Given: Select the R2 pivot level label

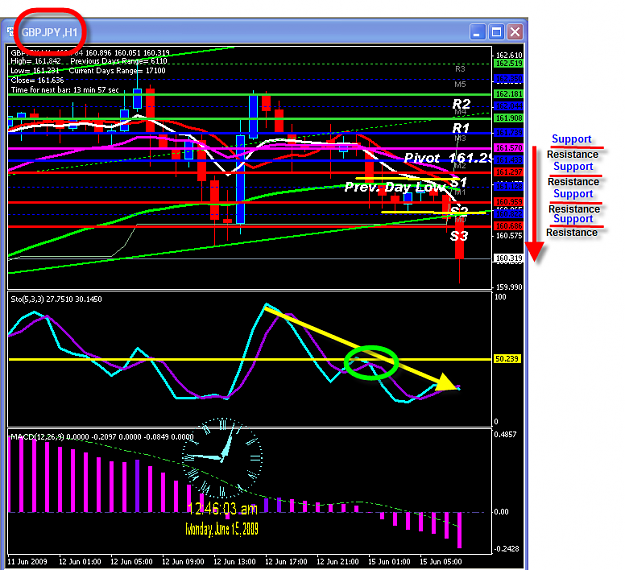Looking at the screenshot, I should [x=461, y=104].
